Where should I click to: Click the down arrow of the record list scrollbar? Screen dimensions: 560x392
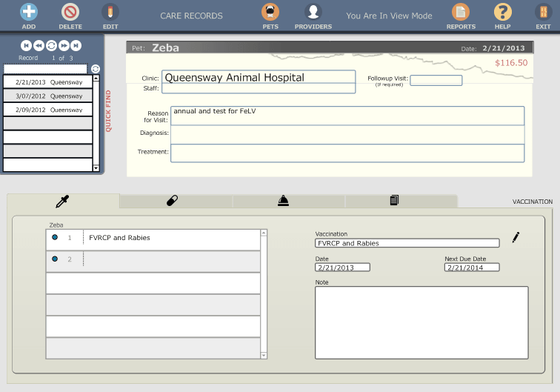[x=96, y=168]
